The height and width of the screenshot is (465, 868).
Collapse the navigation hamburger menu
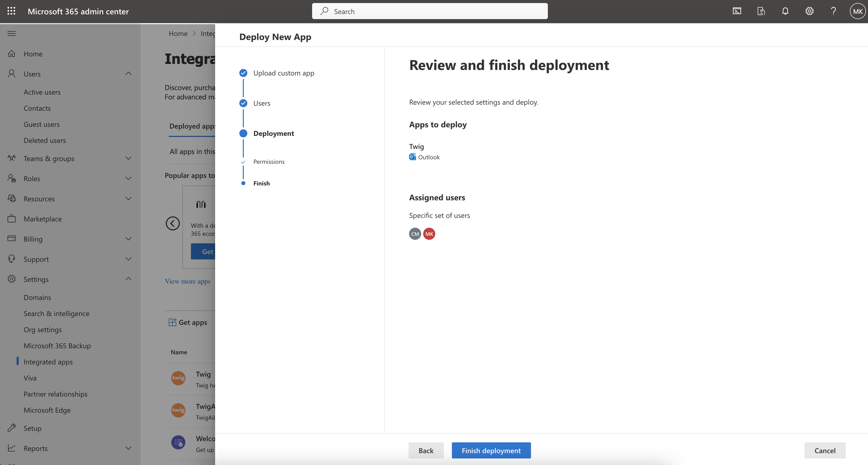pyautogui.click(x=11, y=33)
